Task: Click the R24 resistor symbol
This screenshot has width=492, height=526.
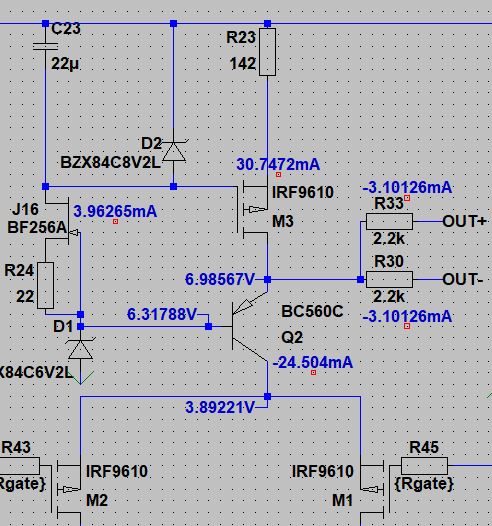Action: tap(45, 285)
